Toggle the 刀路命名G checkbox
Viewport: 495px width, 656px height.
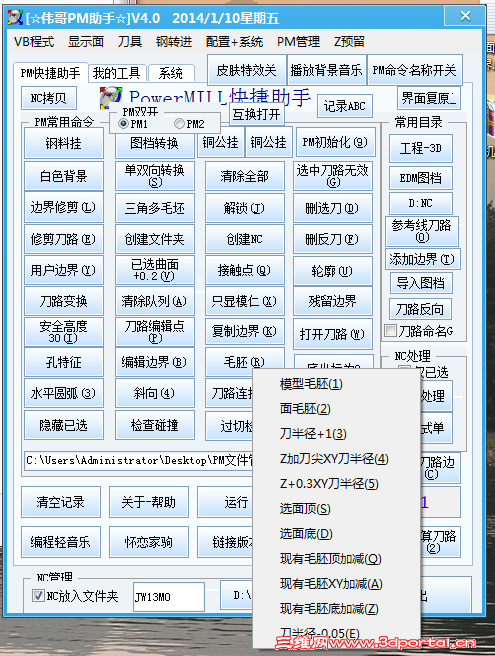coord(390,331)
